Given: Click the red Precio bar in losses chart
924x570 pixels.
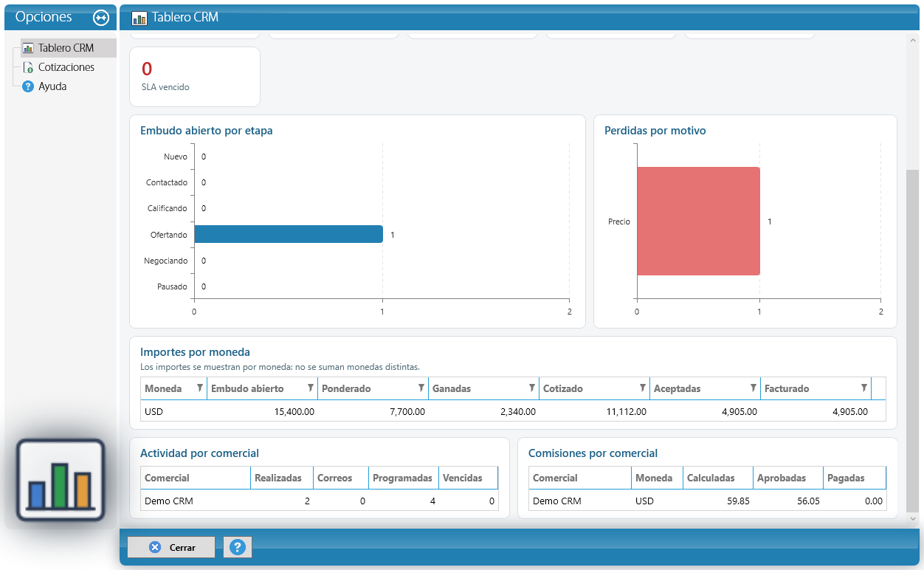Looking at the screenshot, I should click(698, 222).
